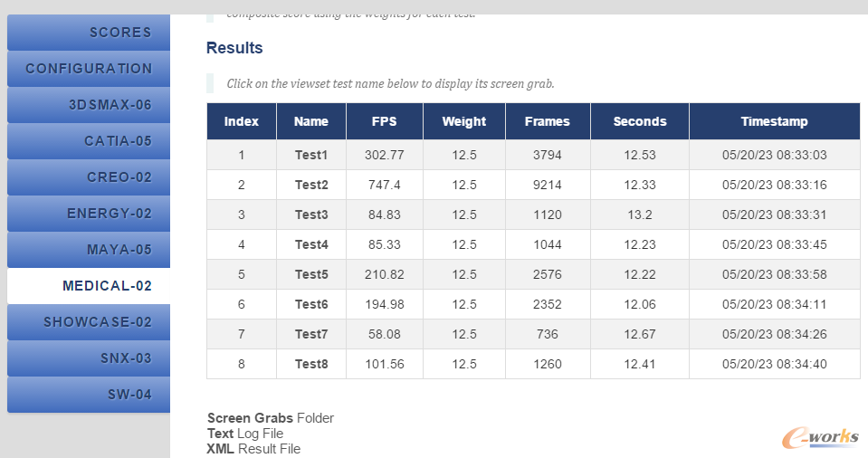Display the Test8 screen grab
868x458 pixels.
[311, 365]
